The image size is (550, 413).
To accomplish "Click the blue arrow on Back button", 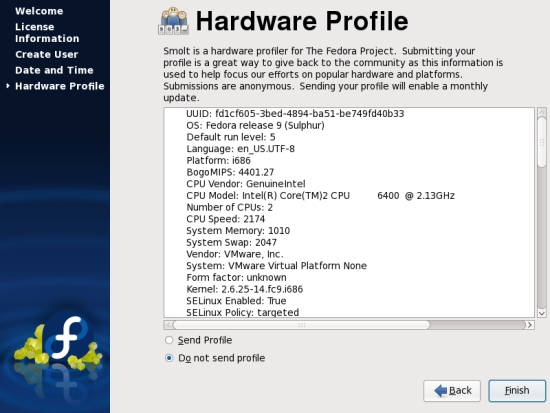I will (x=440, y=391).
